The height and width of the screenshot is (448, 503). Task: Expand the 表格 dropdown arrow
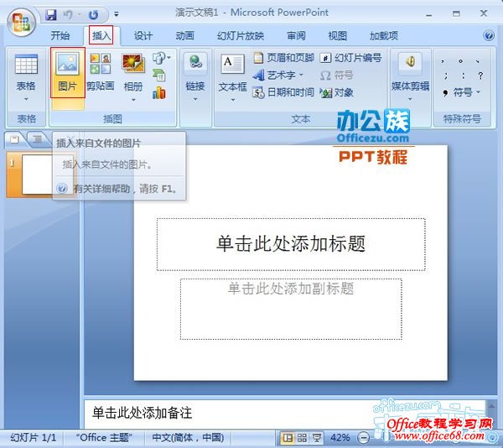pos(26,99)
